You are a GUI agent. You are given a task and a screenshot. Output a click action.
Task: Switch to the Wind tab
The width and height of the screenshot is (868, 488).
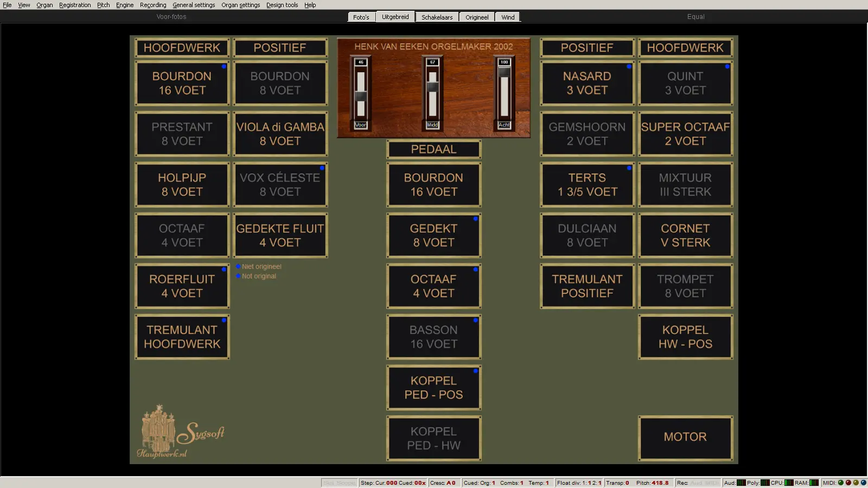tap(508, 17)
